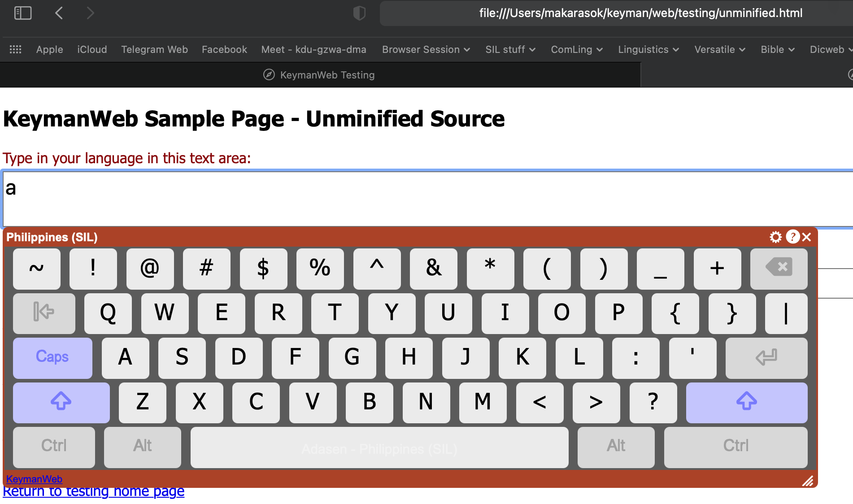
Task: Open the Telegram Web bookmark
Action: coord(154,49)
